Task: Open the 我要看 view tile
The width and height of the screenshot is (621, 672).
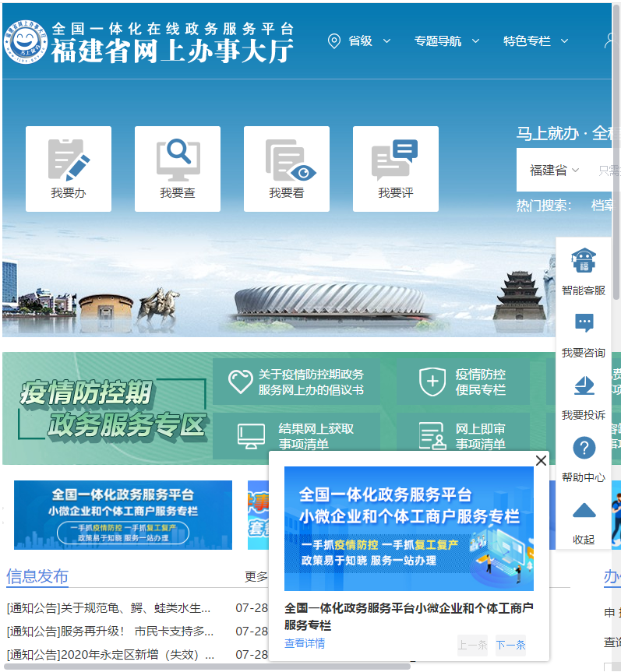Action: point(287,169)
